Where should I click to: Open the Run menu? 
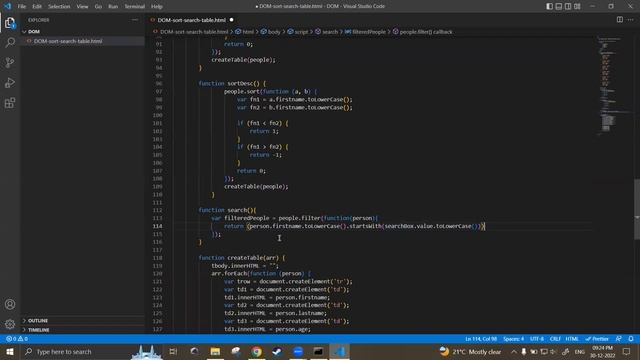(x=113, y=7)
